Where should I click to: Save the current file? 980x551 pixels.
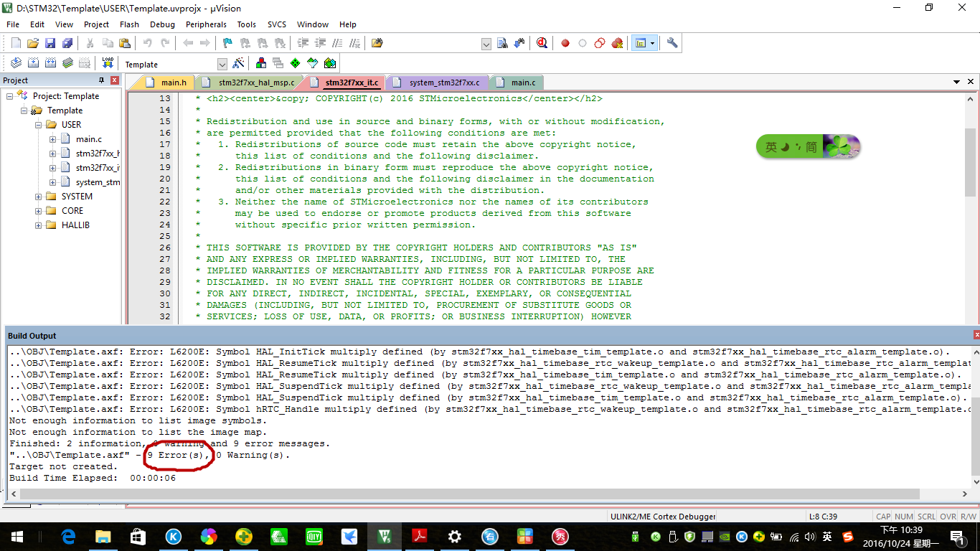(x=50, y=43)
